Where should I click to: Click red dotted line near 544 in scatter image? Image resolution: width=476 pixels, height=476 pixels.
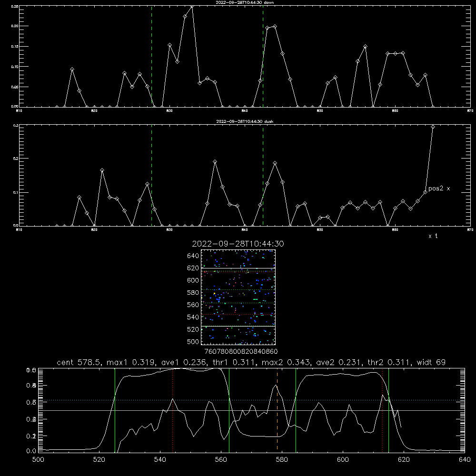238,315
